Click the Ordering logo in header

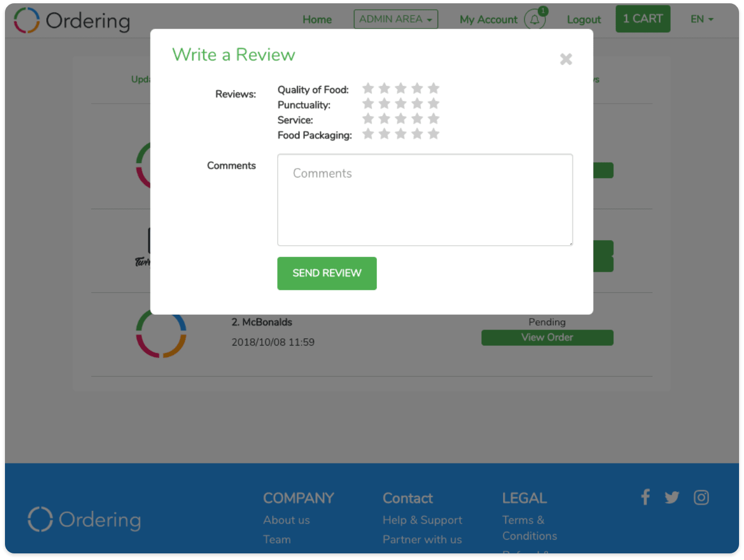(72, 20)
